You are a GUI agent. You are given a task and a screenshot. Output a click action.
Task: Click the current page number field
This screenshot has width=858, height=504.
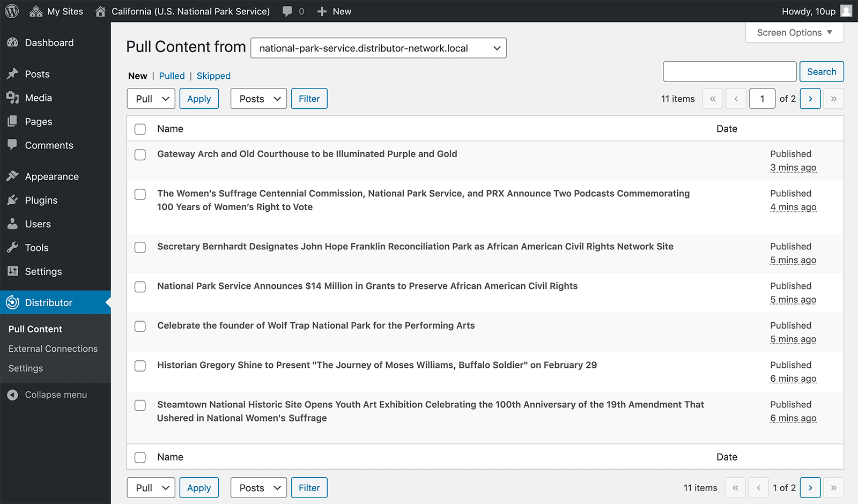[x=762, y=99]
